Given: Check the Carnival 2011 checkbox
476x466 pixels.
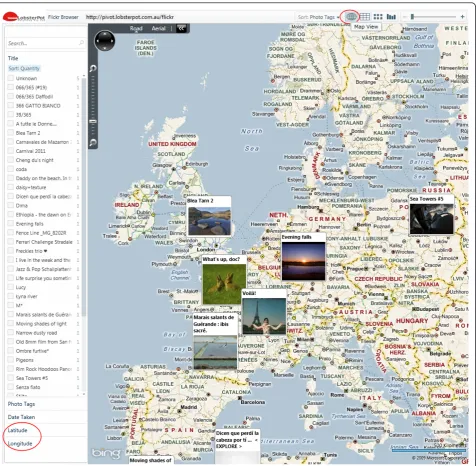Looking at the screenshot, I should point(11,151).
